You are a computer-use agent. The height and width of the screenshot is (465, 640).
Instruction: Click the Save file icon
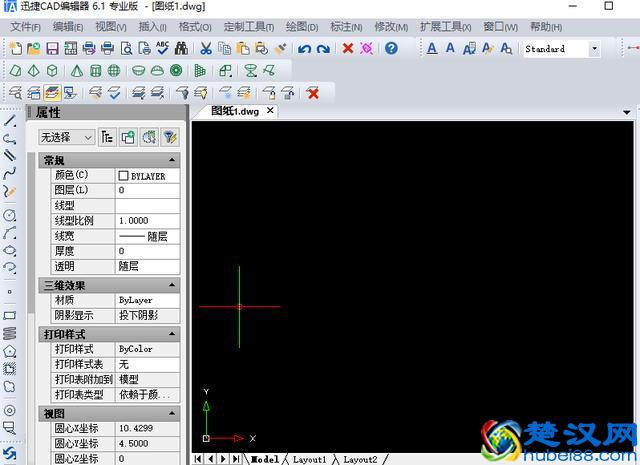click(51, 48)
